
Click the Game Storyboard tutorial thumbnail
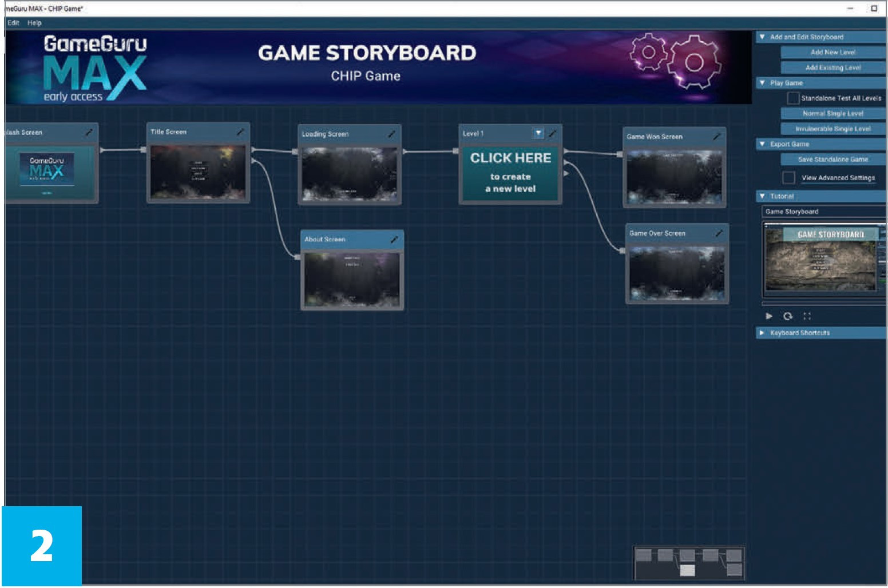coord(824,259)
